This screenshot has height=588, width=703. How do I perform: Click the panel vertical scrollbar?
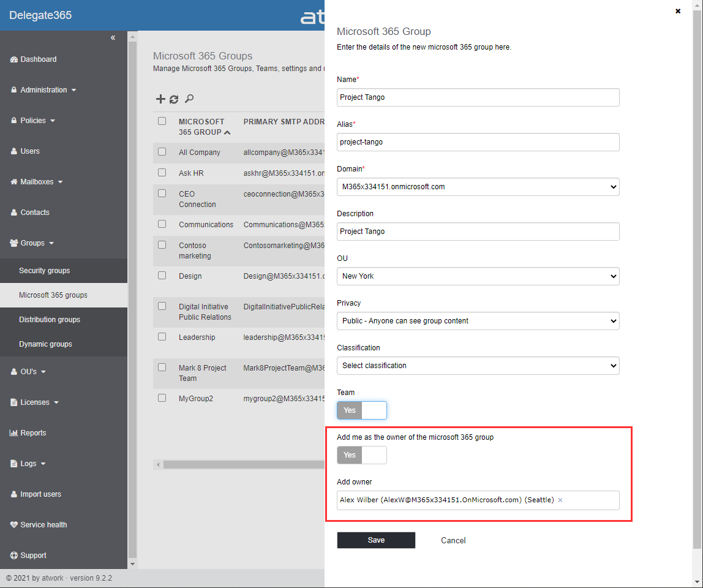pyautogui.click(x=697, y=278)
